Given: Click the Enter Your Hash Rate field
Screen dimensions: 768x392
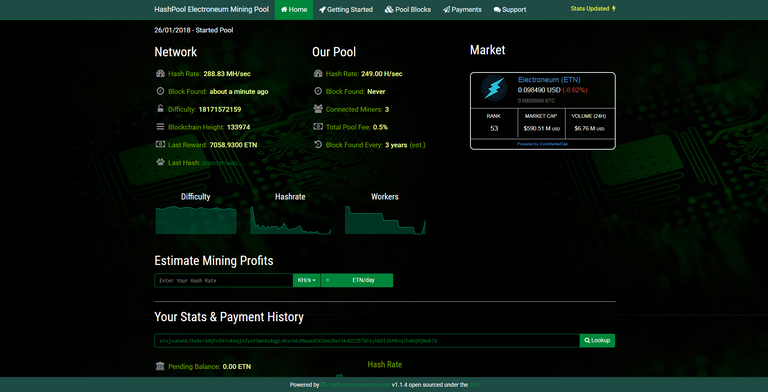Looking at the screenshot, I should tap(224, 280).
